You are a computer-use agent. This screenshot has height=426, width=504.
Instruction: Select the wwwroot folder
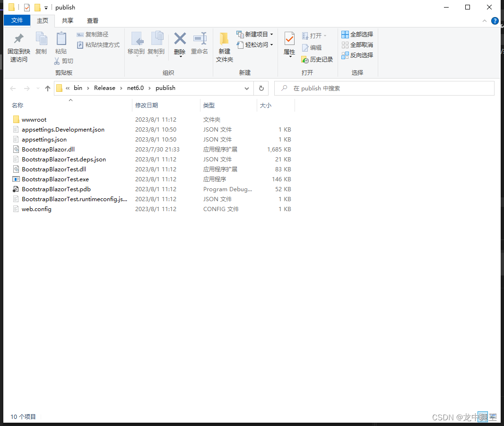tap(34, 120)
